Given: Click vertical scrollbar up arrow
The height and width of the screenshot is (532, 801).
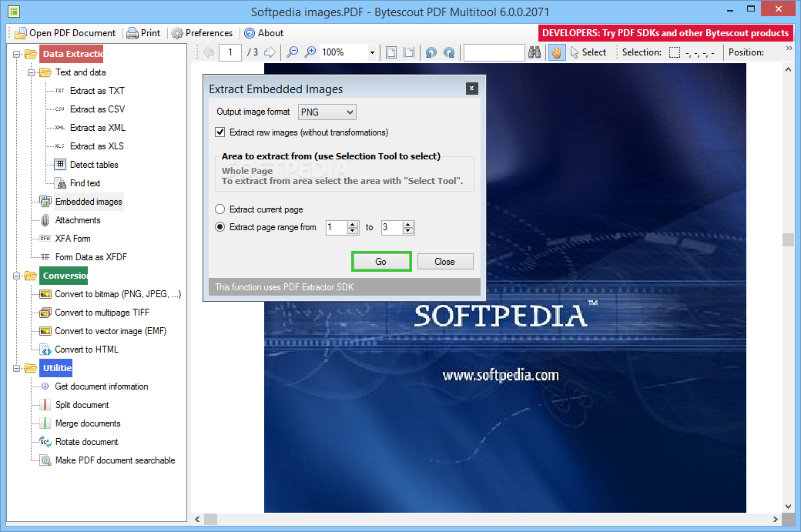Looking at the screenshot, I should click(788, 69).
